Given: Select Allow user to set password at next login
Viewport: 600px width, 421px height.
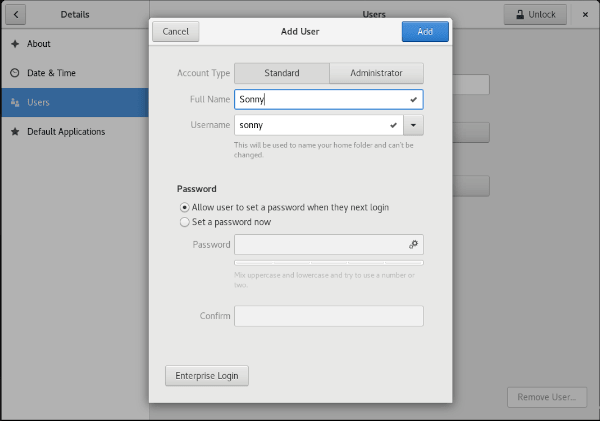Looking at the screenshot, I should pyautogui.click(x=184, y=207).
